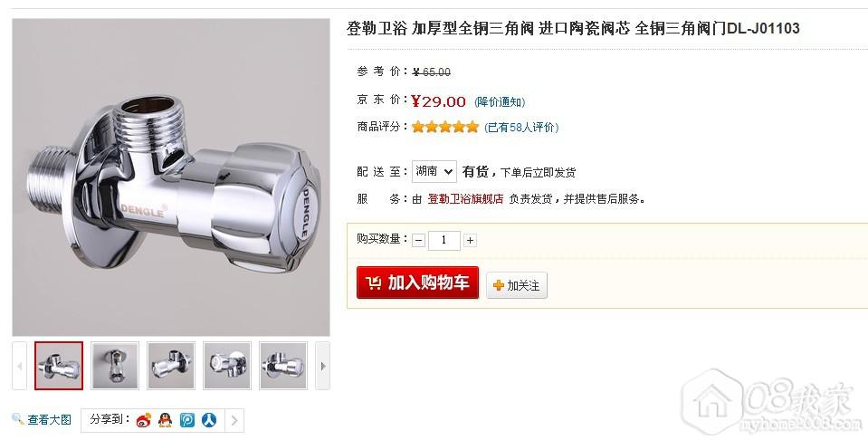The height and width of the screenshot is (440, 868).
Task: Expand more share options arrow
Action: tap(234, 421)
